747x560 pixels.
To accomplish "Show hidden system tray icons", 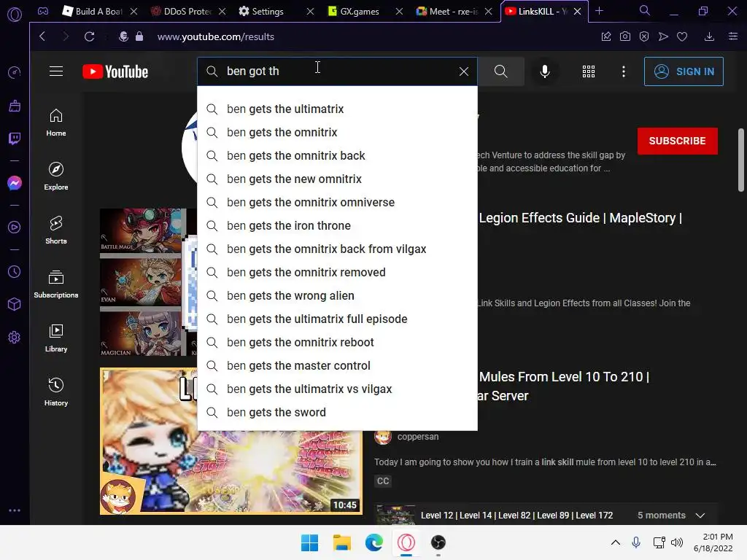I will click(616, 542).
